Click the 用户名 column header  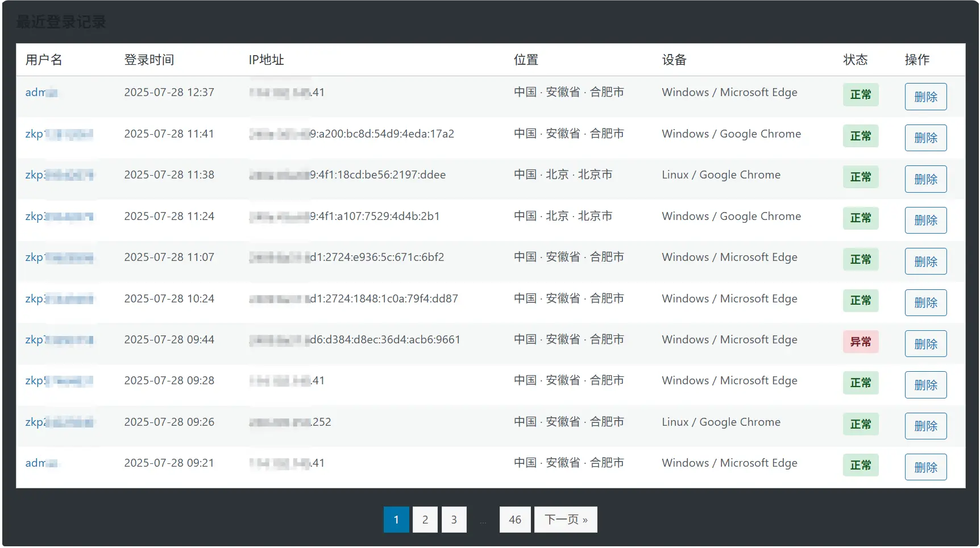[44, 60]
